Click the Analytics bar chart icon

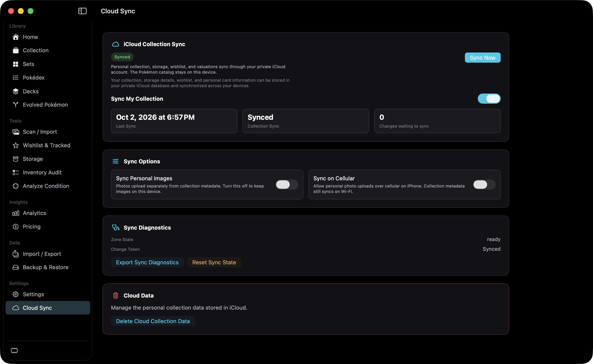(x=16, y=213)
